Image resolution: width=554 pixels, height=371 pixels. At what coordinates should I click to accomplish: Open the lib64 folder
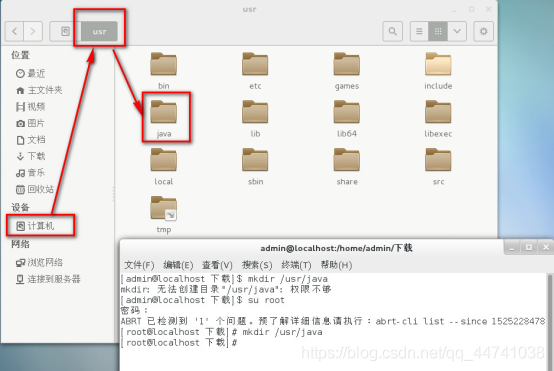[x=347, y=118]
